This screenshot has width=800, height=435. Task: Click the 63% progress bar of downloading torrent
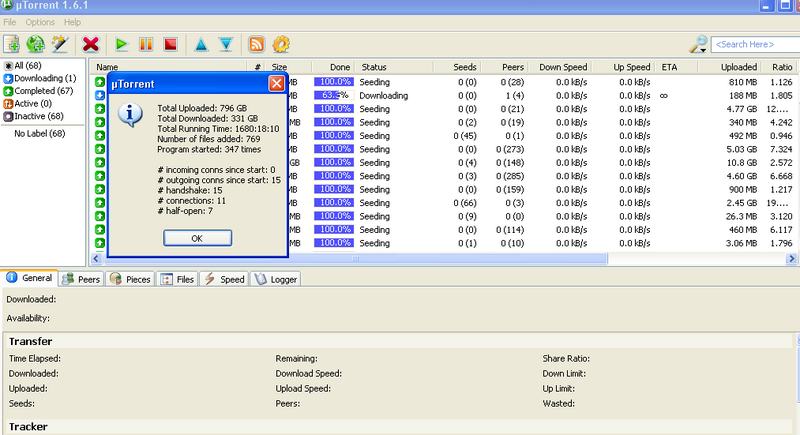tap(334, 95)
